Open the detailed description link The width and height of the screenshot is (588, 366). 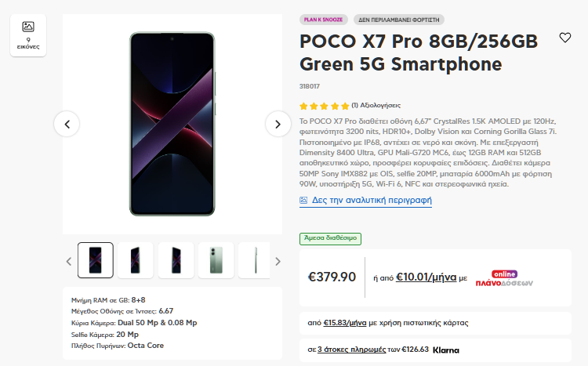click(x=372, y=200)
